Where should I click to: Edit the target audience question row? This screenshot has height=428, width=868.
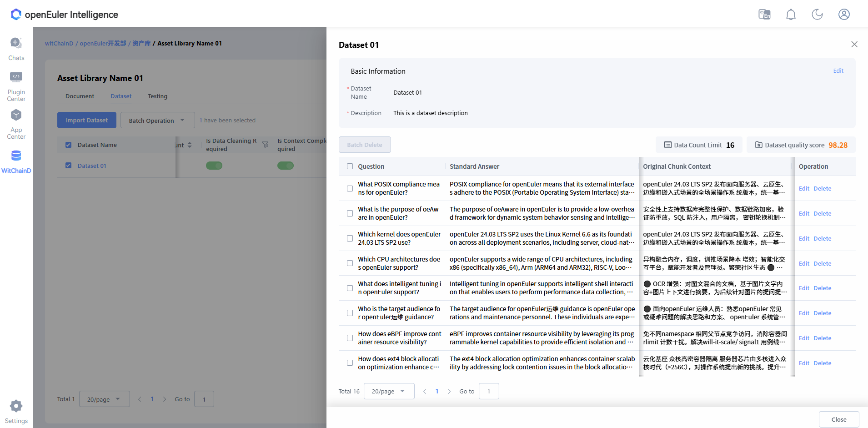(804, 313)
